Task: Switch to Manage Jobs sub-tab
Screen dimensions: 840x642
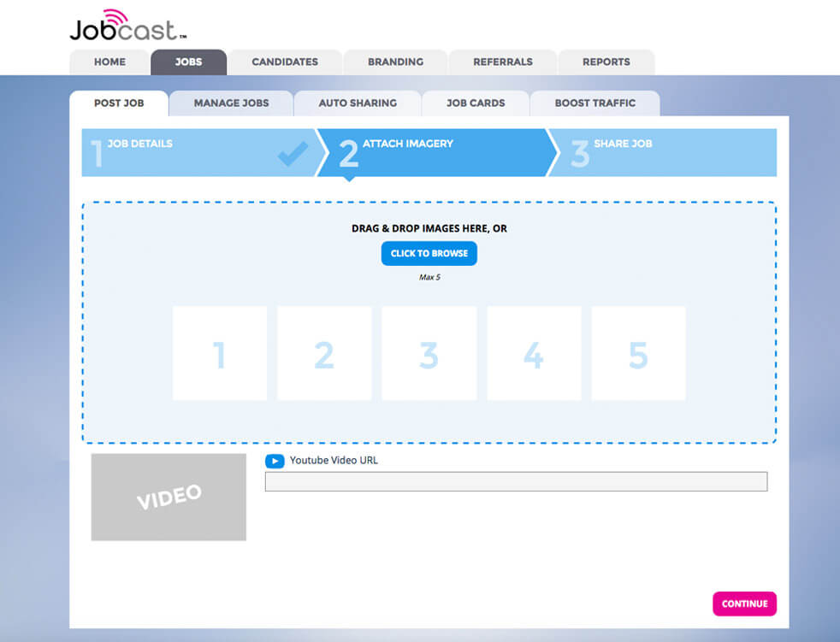Action: [231, 103]
